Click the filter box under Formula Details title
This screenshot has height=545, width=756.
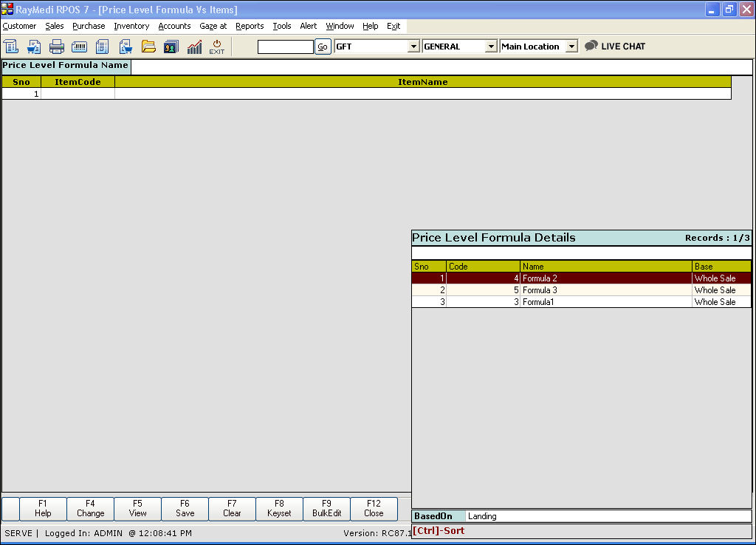[582, 253]
